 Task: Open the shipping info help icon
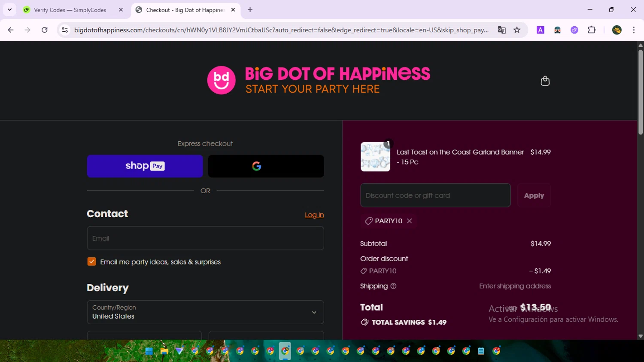[393, 286]
